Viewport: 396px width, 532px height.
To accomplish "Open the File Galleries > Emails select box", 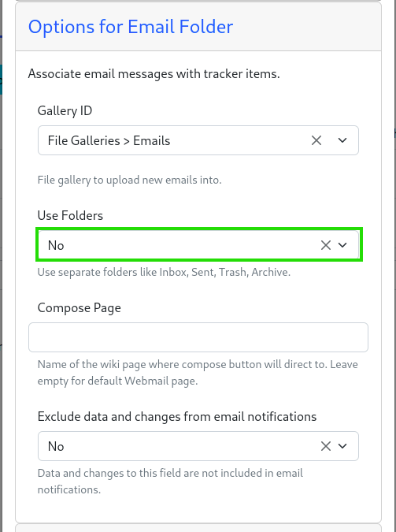I will click(x=198, y=140).
